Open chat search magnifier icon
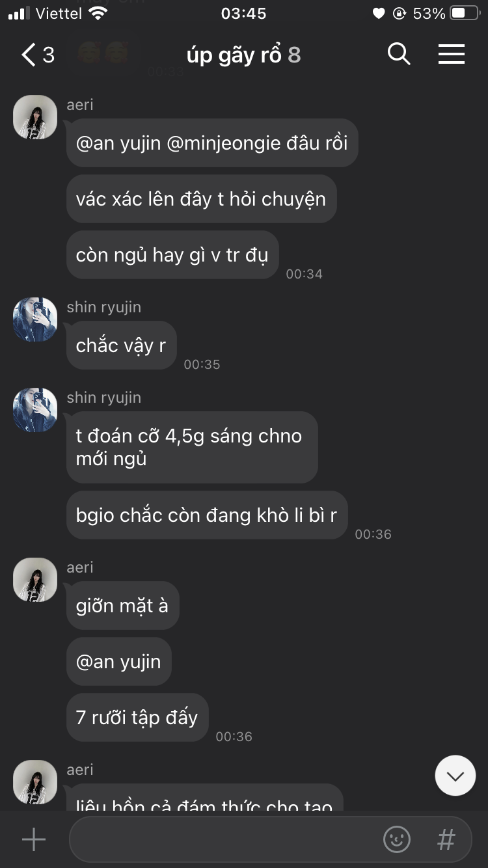 [x=399, y=54]
